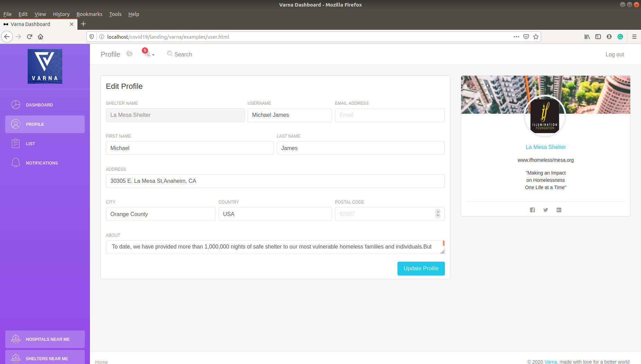Focus the Email Address field

pos(390,115)
